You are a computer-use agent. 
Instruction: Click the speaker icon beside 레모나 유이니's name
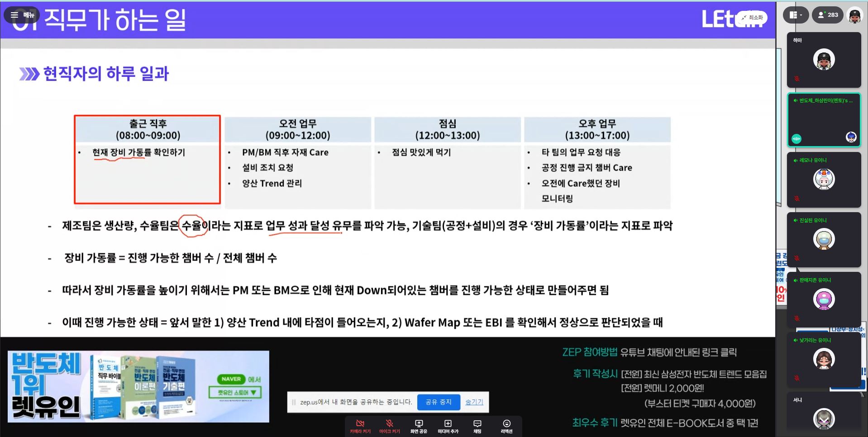[795, 161]
